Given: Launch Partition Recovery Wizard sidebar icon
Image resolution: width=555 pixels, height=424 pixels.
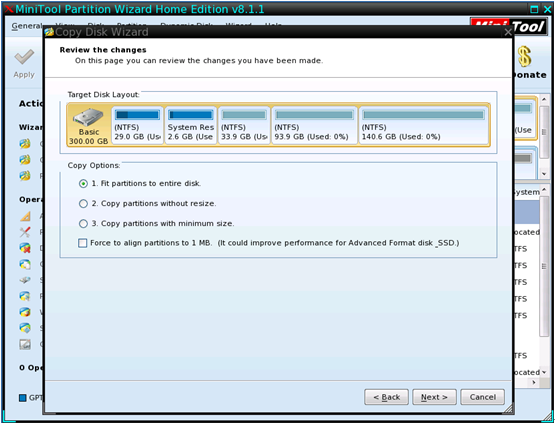Looking at the screenshot, I should (x=25, y=176).
